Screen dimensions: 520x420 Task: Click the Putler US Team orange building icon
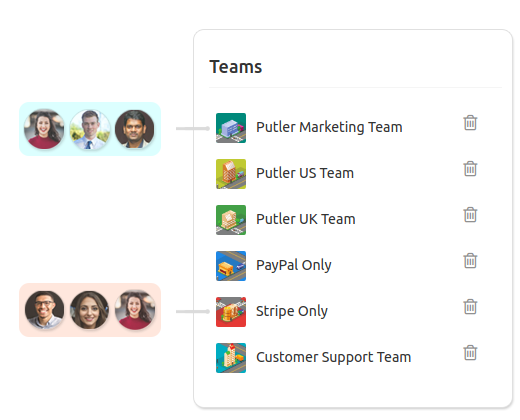(x=231, y=174)
